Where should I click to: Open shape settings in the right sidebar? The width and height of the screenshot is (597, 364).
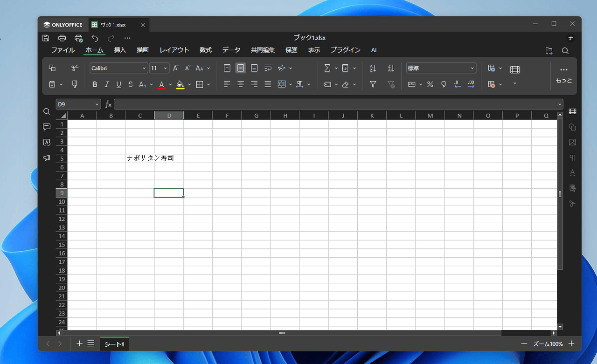pyautogui.click(x=572, y=127)
